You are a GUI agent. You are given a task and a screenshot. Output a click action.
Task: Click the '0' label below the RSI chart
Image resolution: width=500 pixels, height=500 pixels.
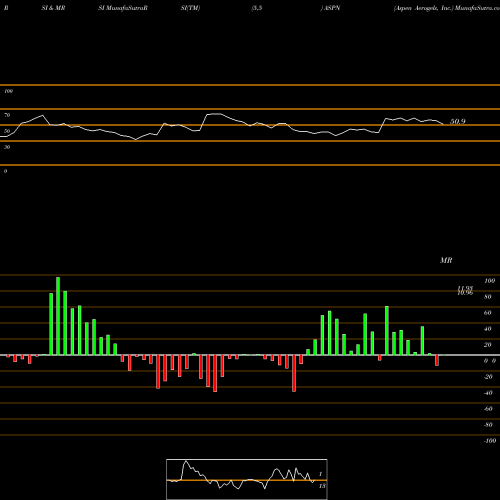tap(5, 171)
